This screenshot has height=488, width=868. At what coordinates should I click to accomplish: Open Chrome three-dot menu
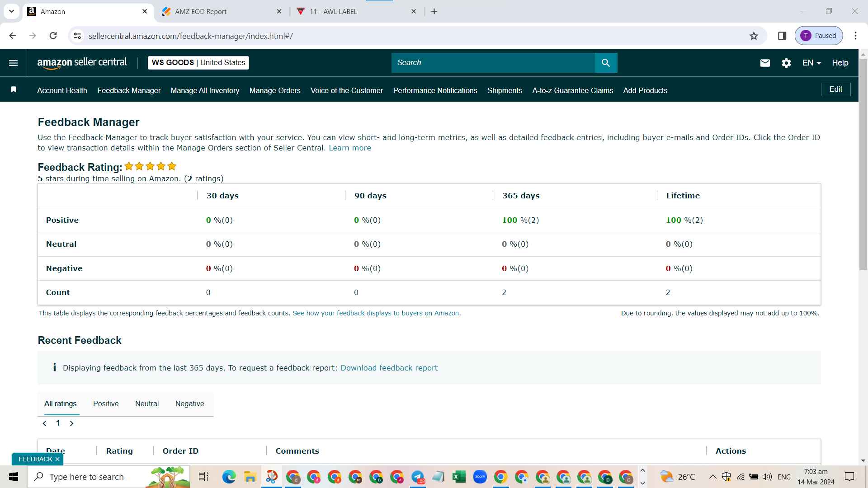pyautogui.click(x=855, y=36)
